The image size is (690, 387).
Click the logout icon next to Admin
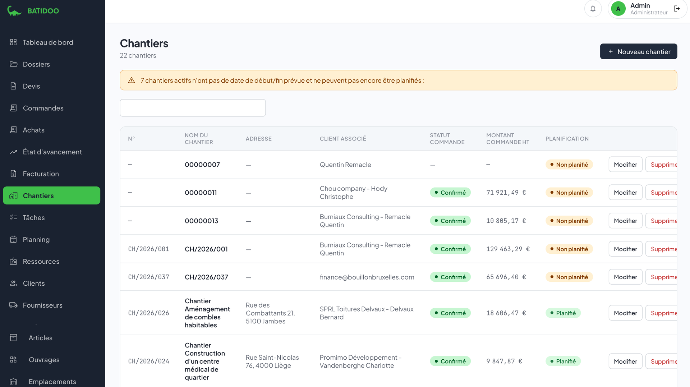[x=677, y=9]
